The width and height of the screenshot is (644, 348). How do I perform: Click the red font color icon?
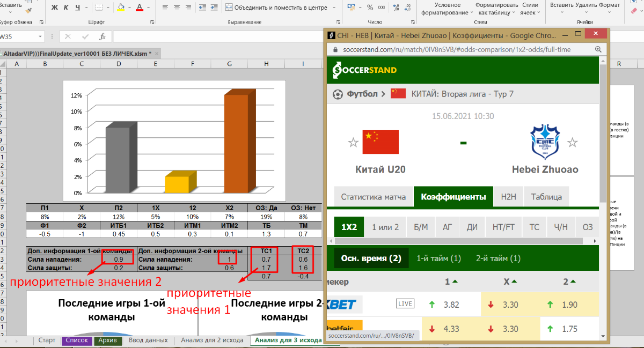pos(140,8)
